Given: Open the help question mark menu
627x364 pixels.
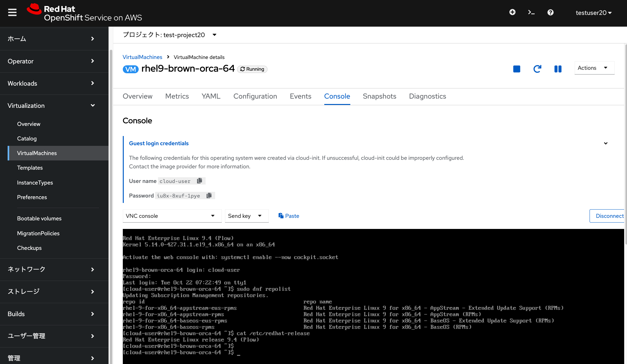Looking at the screenshot, I should (x=551, y=12).
